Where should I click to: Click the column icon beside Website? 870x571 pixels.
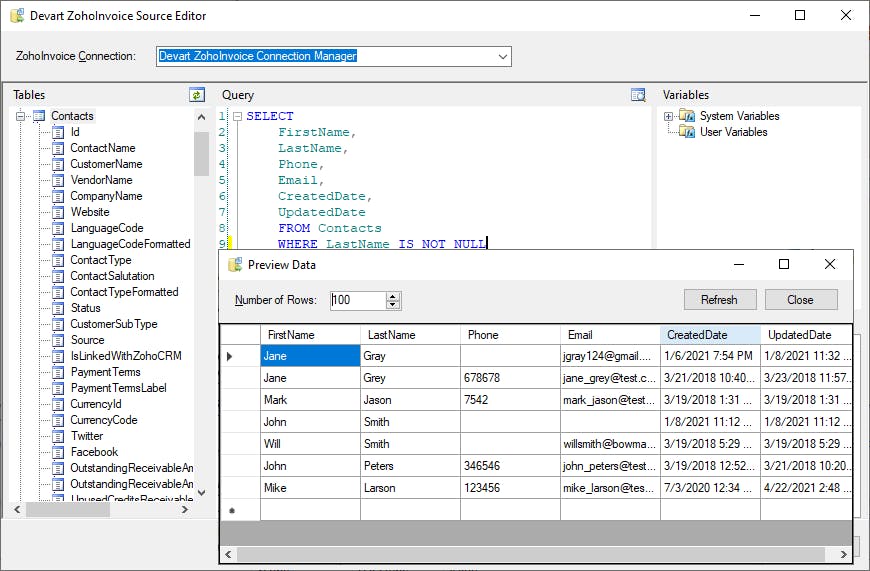[x=57, y=212]
